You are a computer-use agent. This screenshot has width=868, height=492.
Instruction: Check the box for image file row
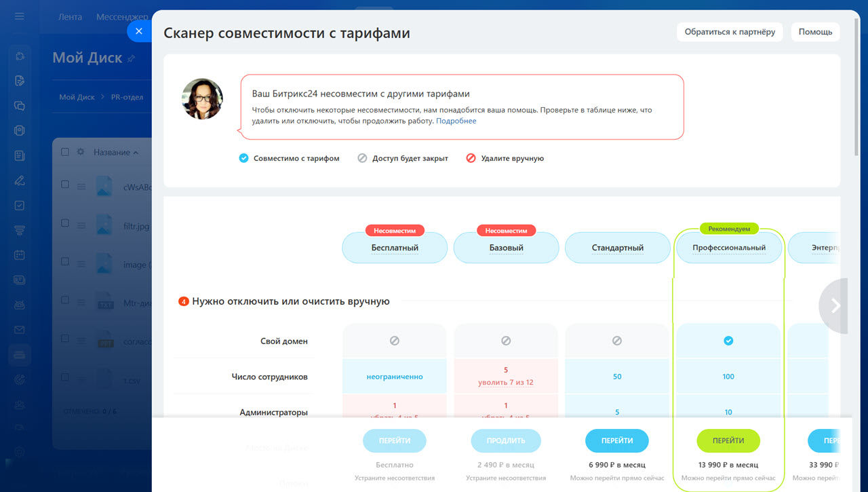65,261
